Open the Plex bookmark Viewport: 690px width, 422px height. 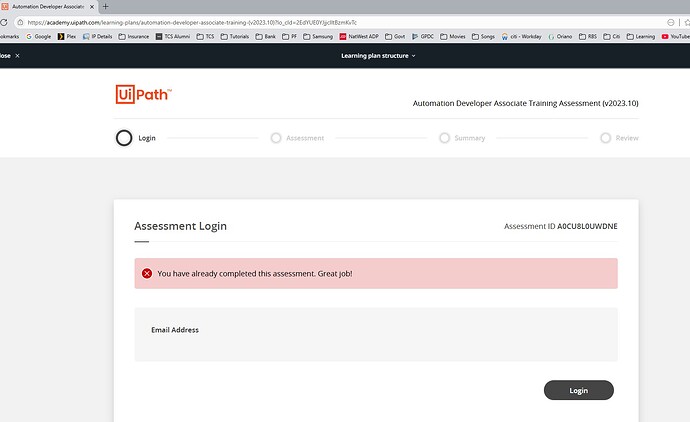coord(67,37)
